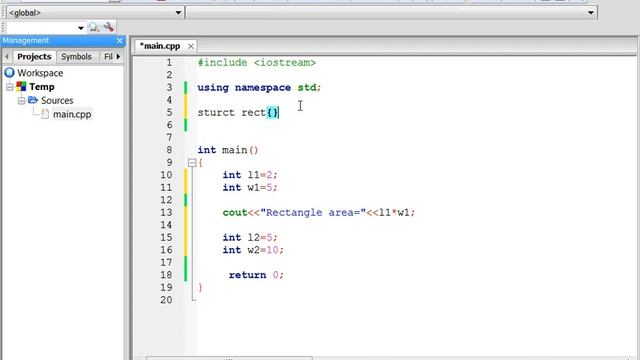The width and height of the screenshot is (640, 360).
Task: Switch to the Symbols tab
Action: 76,56
